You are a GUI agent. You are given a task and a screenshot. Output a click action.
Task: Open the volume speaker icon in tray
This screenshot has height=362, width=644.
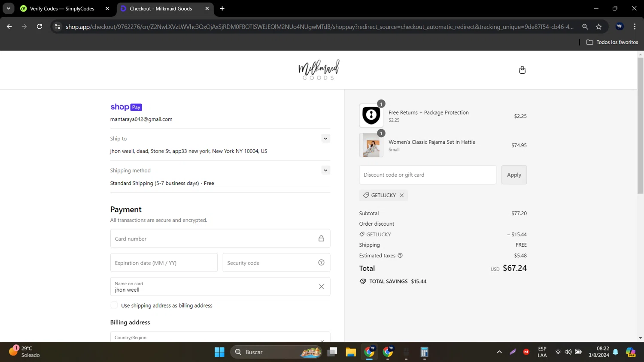pos(568,352)
